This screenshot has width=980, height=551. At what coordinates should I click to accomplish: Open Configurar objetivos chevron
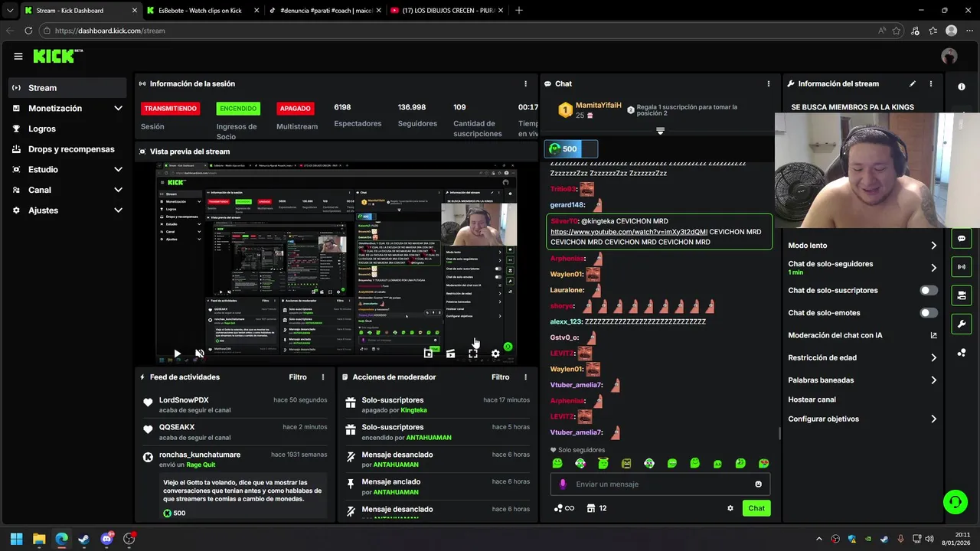pyautogui.click(x=933, y=419)
